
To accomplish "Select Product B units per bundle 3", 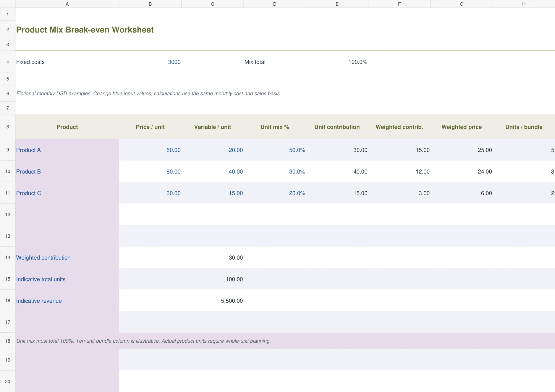I will (524, 171).
